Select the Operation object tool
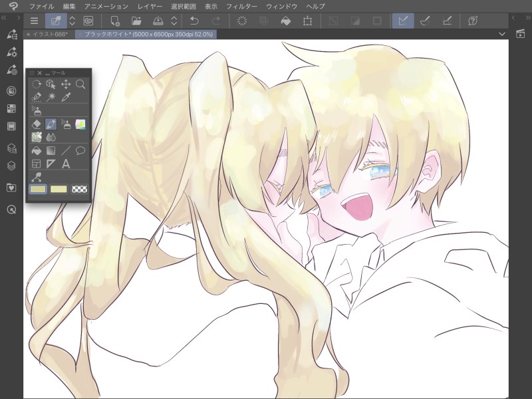This screenshot has width=532, height=399. tap(51, 84)
